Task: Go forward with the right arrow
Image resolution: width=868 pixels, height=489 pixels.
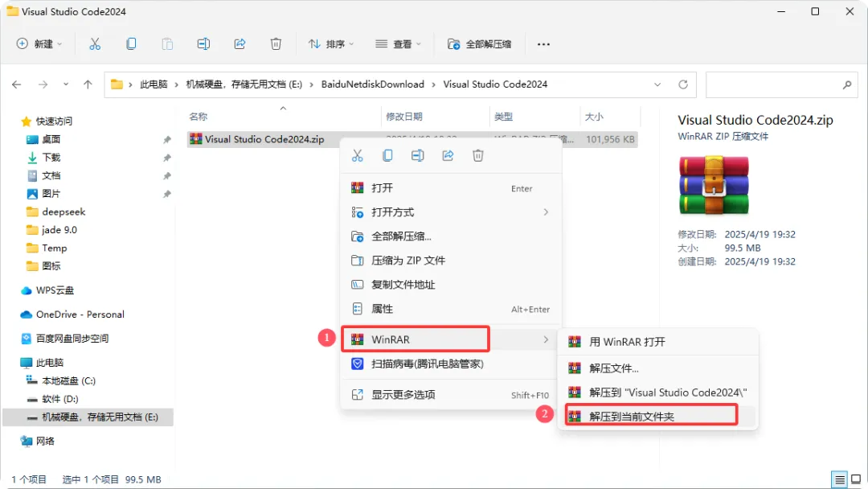Action: [x=43, y=84]
